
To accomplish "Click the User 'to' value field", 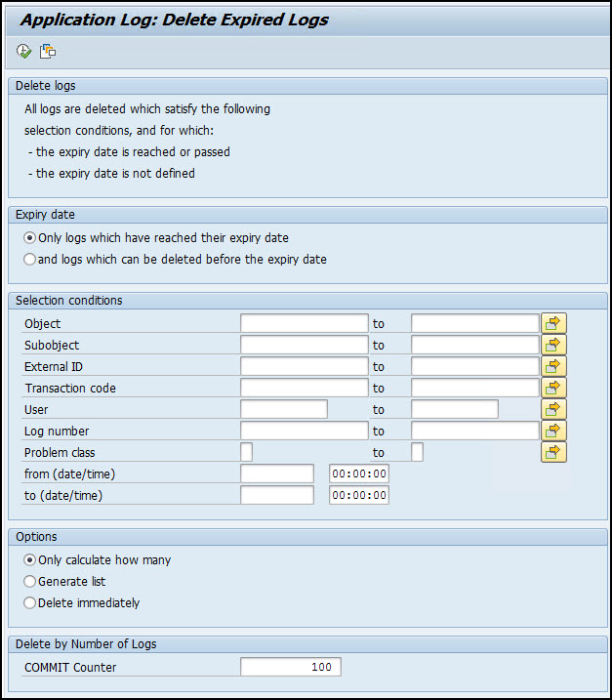I will [455, 409].
